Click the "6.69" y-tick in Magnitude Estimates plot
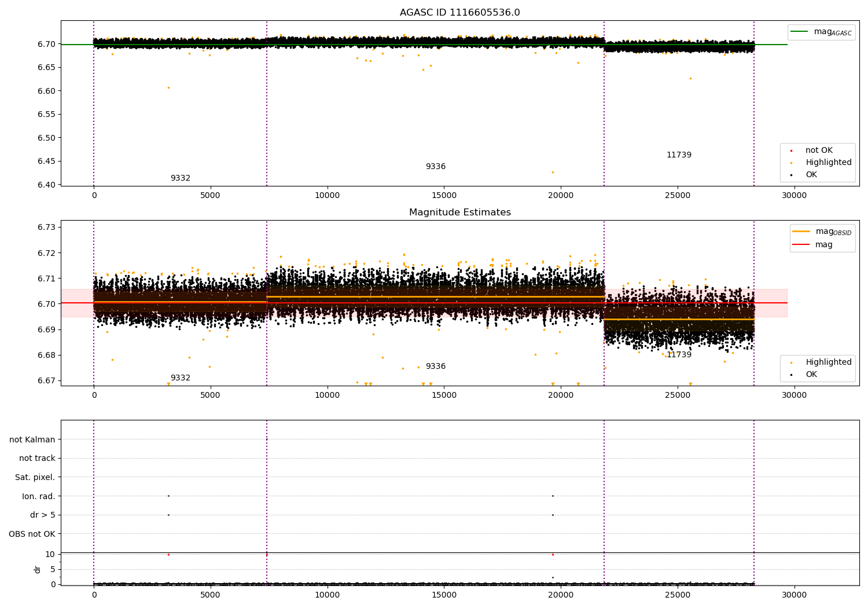This screenshot has width=868, height=608. [47, 329]
